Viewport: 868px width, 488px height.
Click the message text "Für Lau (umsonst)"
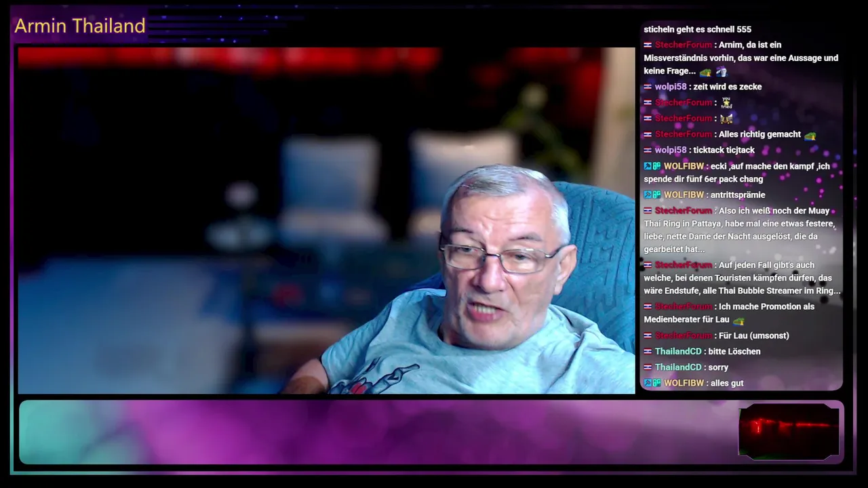pyautogui.click(x=754, y=335)
